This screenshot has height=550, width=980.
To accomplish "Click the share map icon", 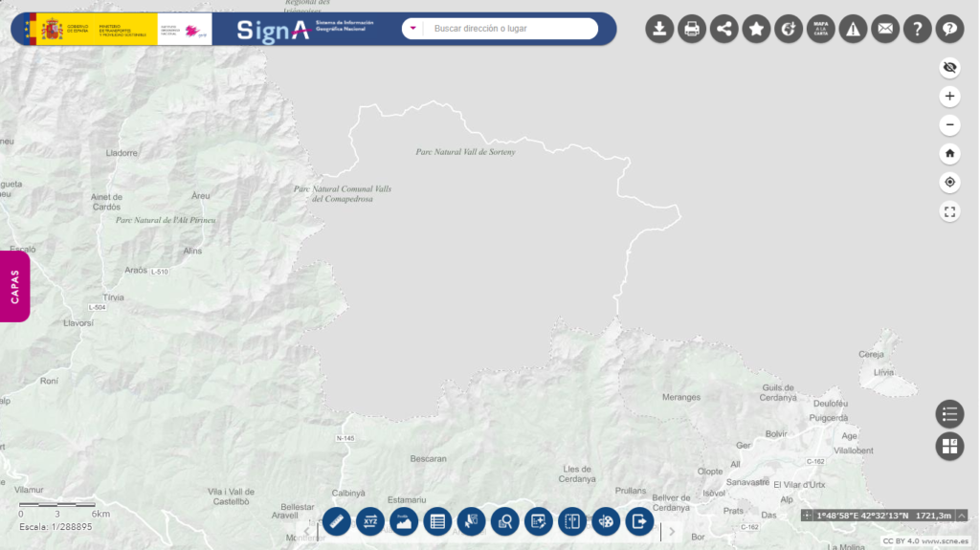I will [724, 29].
